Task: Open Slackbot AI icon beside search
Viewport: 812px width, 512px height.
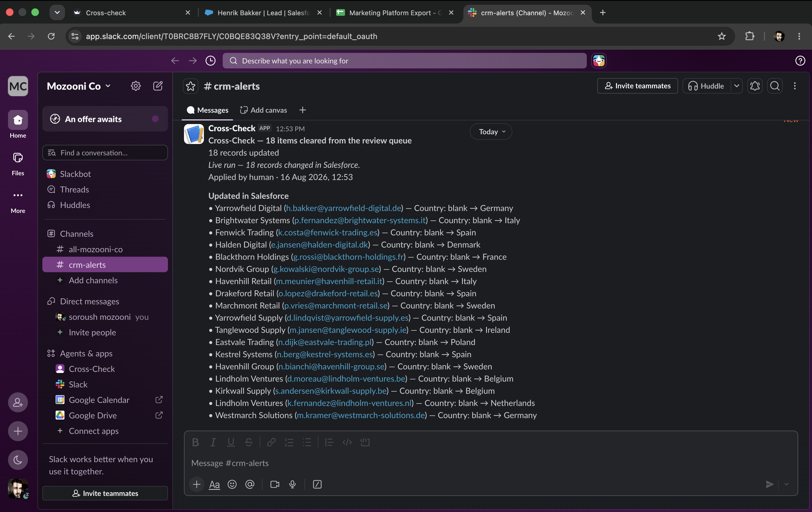Action: point(599,61)
